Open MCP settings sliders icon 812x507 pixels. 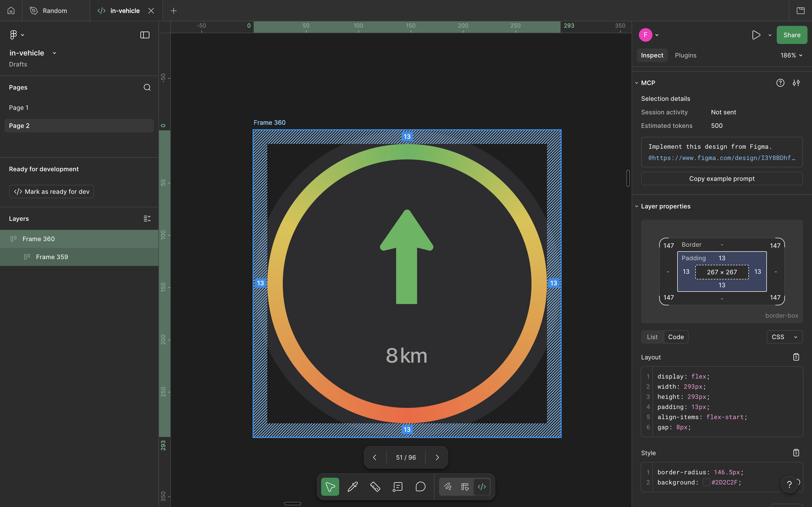[796, 83]
